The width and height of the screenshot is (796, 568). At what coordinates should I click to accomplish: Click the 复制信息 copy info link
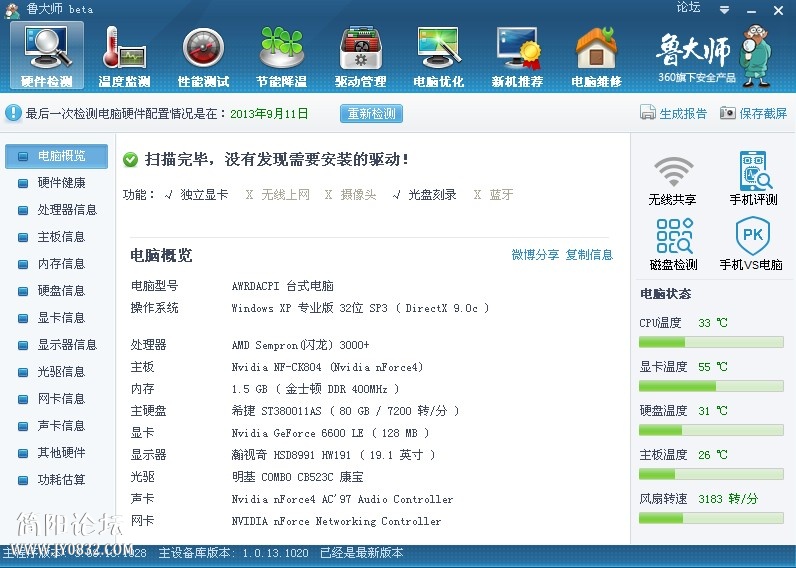(589, 255)
